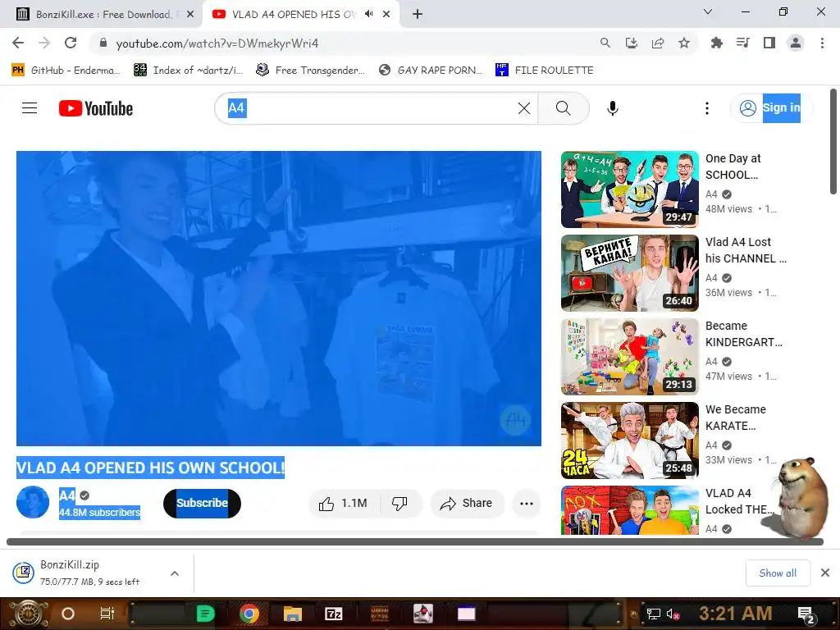Toggle the browser side panel icon
This screenshot has height=630, width=840.
(x=769, y=43)
